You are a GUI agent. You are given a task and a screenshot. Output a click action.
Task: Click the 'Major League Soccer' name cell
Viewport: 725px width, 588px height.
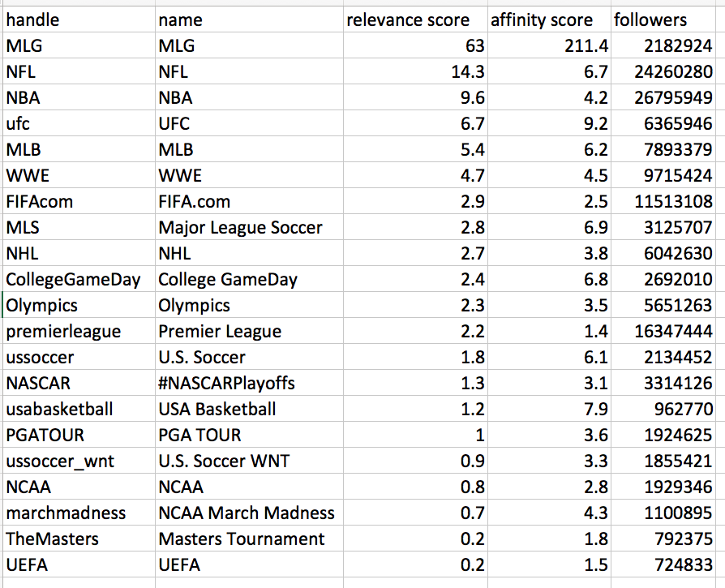point(249,227)
